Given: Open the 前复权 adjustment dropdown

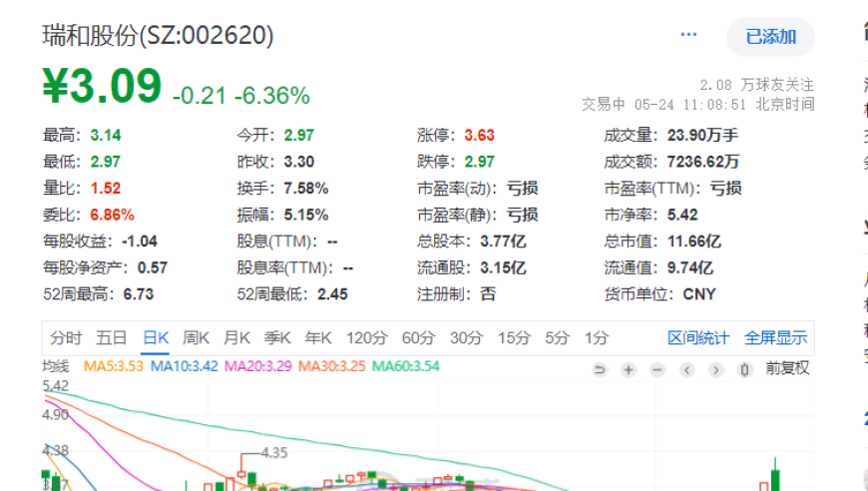Looking at the screenshot, I should pyautogui.click(x=787, y=368).
